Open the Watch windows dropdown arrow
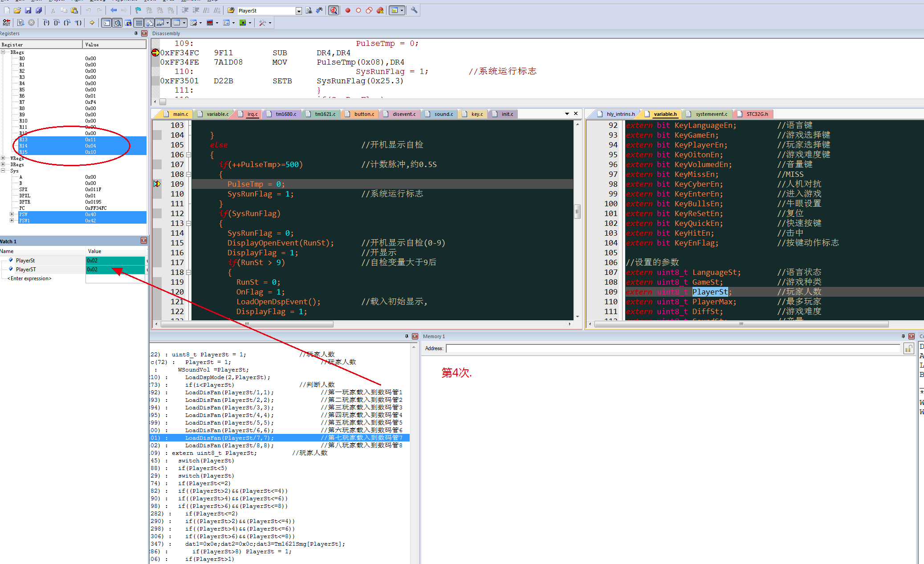 coord(168,23)
